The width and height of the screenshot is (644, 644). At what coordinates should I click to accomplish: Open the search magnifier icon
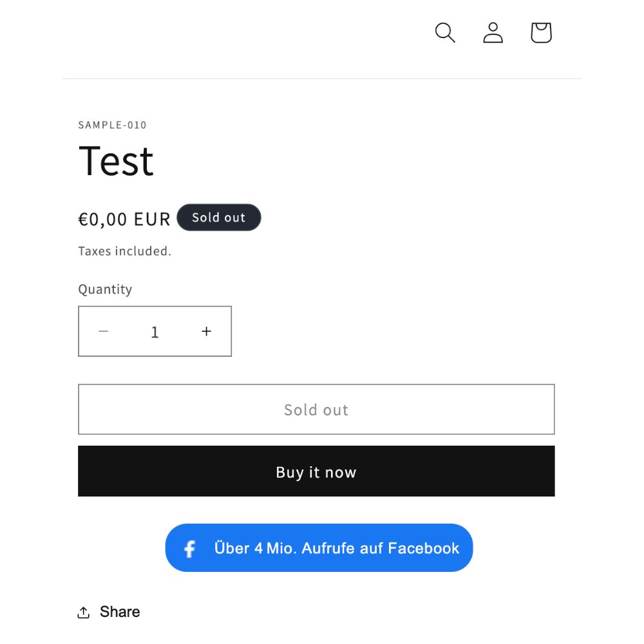coord(445,32)
